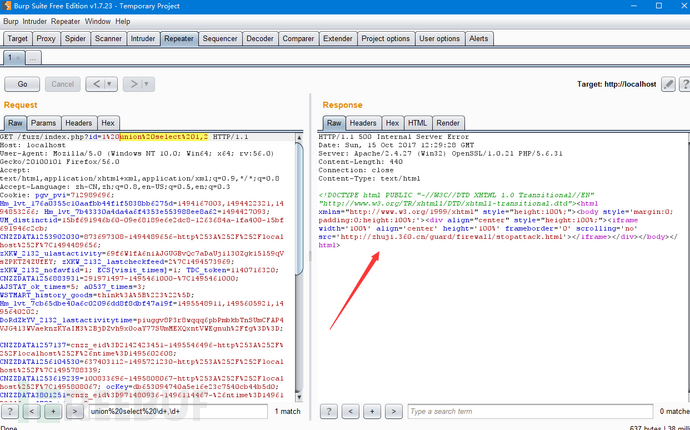Image resolution: width=690 pixels, height=430 pixels.
Task: Open the forward-history dropdown arrow
Action: point(148,84)
